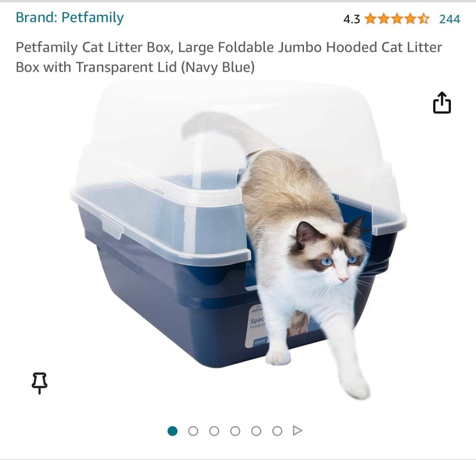
Task: Open the 244 ratings count
Action: tap(450, 19)
